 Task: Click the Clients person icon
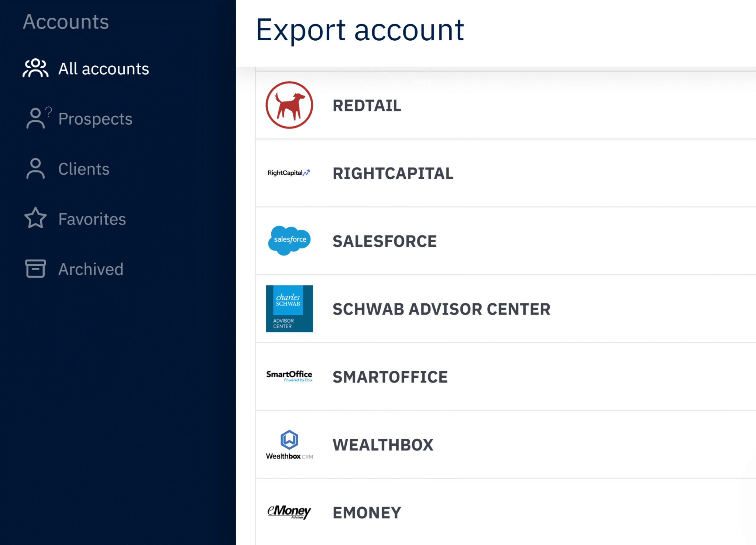[35, 169]
